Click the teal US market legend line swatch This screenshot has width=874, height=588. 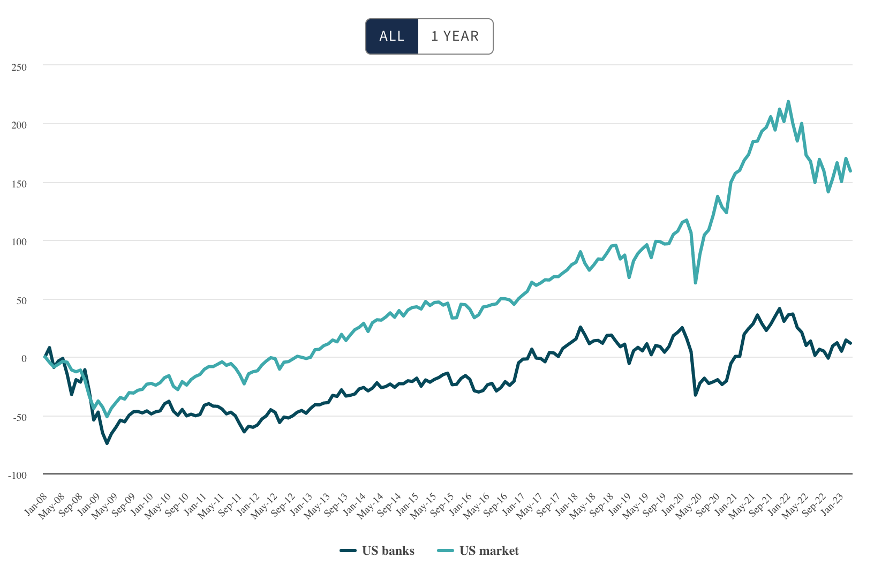446,551
